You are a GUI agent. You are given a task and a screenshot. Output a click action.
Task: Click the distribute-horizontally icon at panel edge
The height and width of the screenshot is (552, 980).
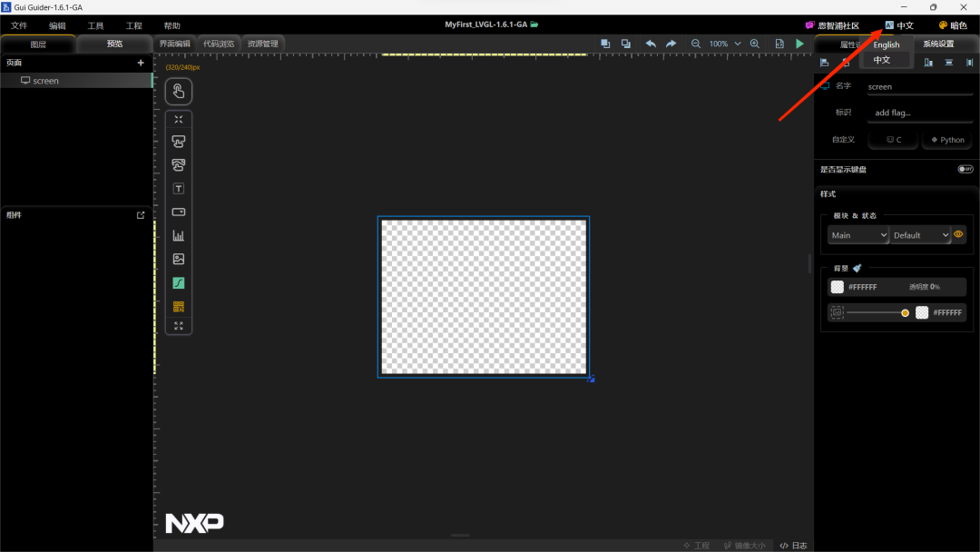969,63
